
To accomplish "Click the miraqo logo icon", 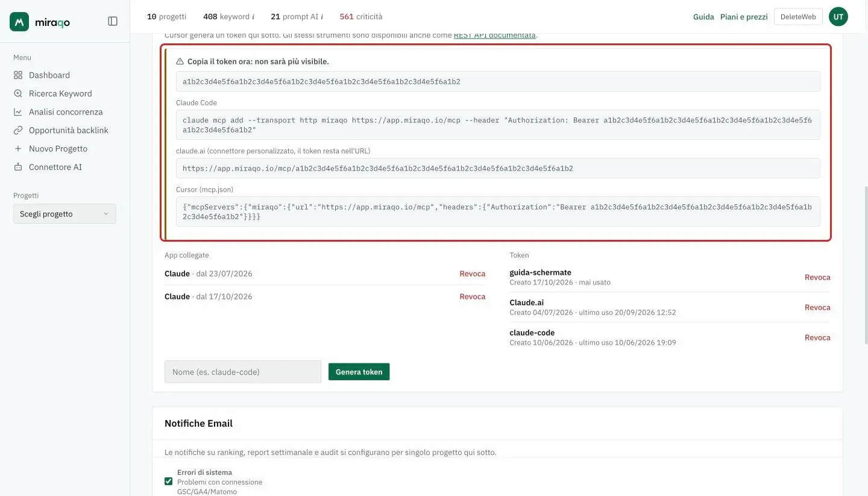I will click(19, 22).
